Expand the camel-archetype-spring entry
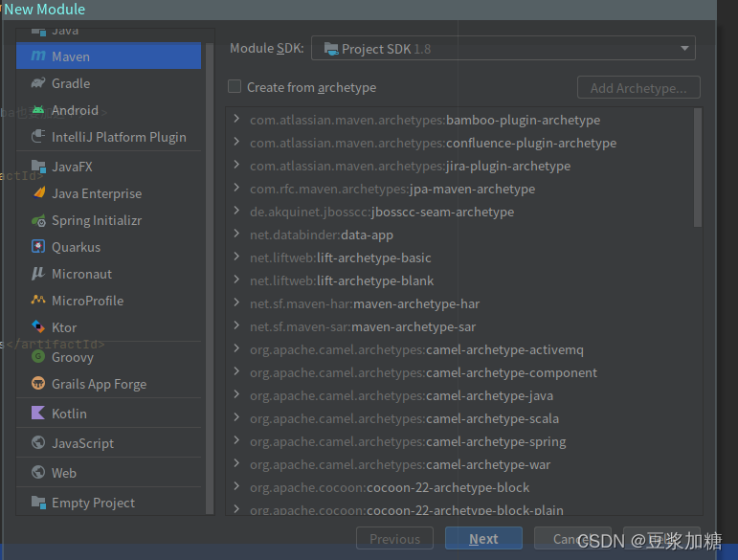Image resolution: width=738 pixels, height=560 pixels. tap(236, 441)
